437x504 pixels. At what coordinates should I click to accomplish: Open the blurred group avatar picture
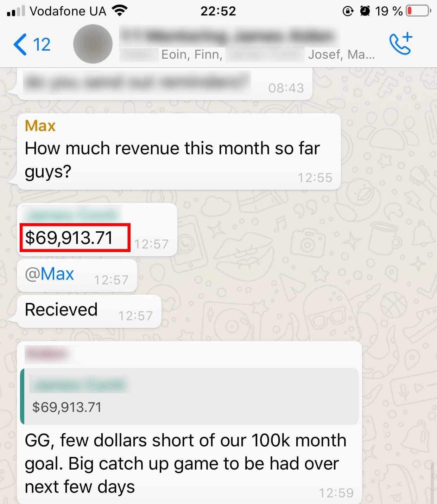[x=93, y=44]
